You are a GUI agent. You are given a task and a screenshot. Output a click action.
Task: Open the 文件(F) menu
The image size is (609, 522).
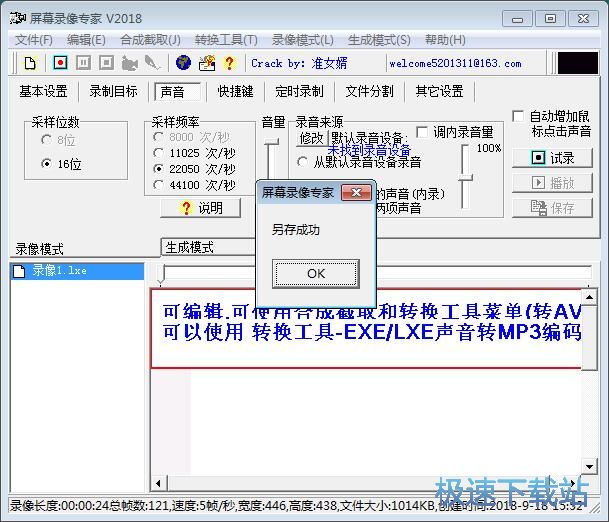(34, 40)
